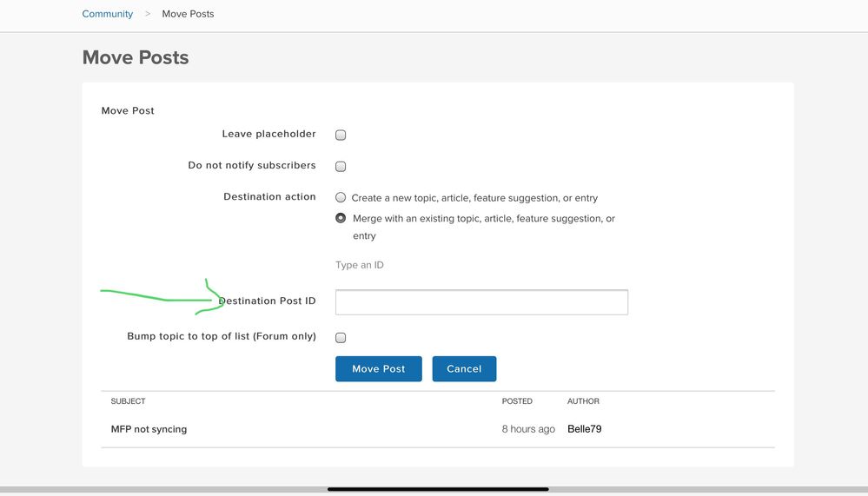
Task: Click the blue Move Post button
Action: click(379, 368)
